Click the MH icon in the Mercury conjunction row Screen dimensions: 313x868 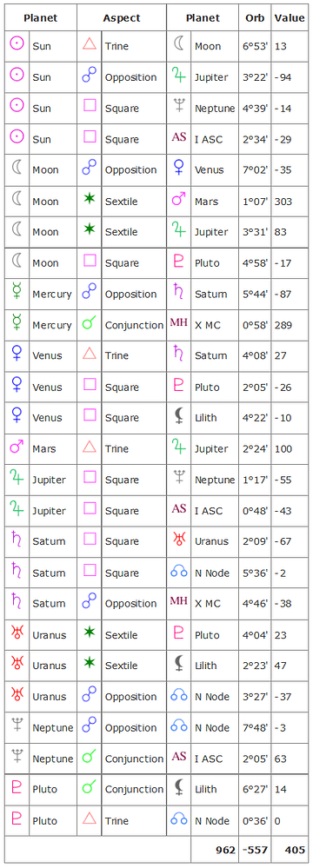pos(179,325)
